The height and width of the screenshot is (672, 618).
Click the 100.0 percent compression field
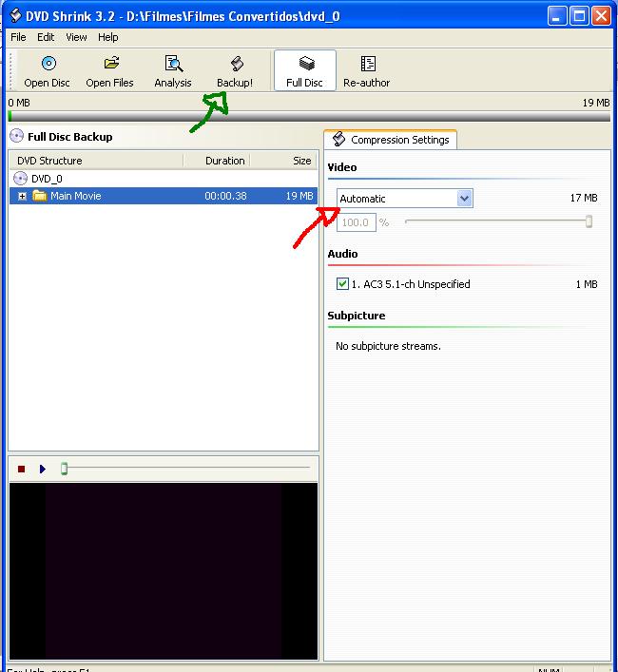pos(357,222)
